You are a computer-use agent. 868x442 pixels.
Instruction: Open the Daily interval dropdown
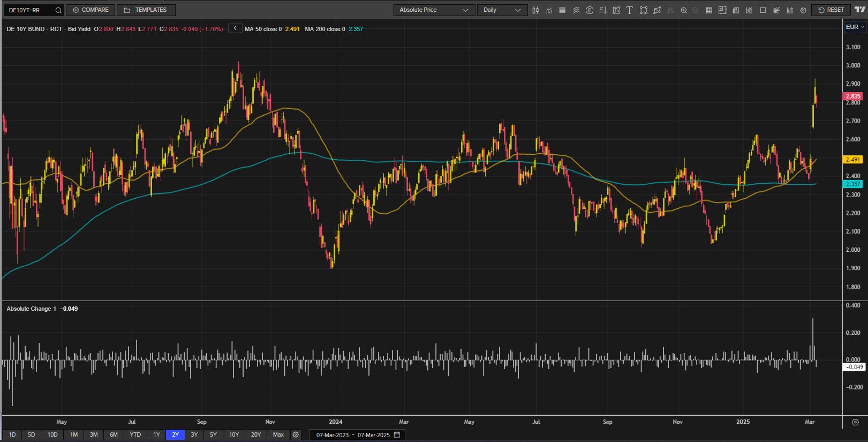pyautogui.click(x=502, y=10)
